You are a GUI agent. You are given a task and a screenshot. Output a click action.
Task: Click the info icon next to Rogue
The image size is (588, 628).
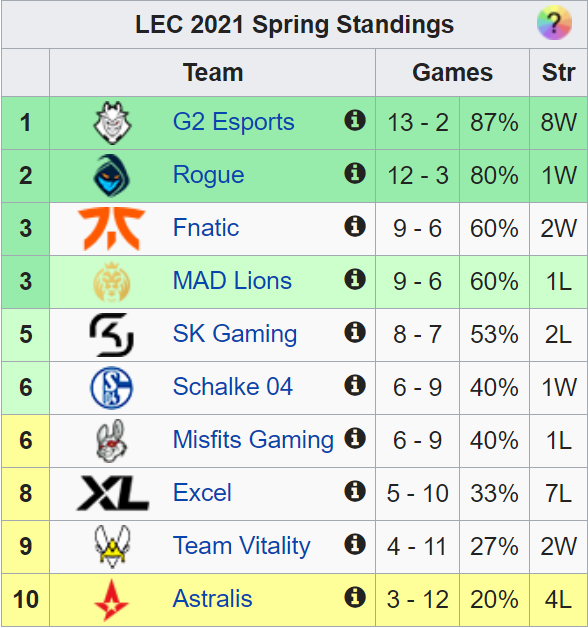(x=355, y=173)
